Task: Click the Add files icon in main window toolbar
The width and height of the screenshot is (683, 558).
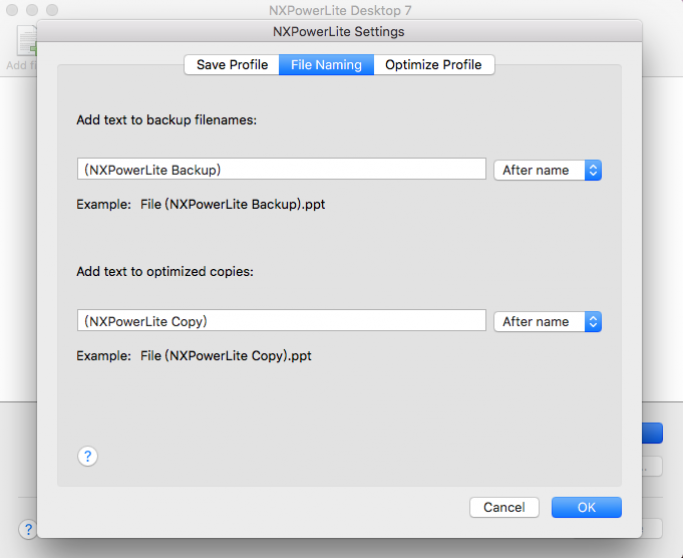Action: tap(27, 41)
